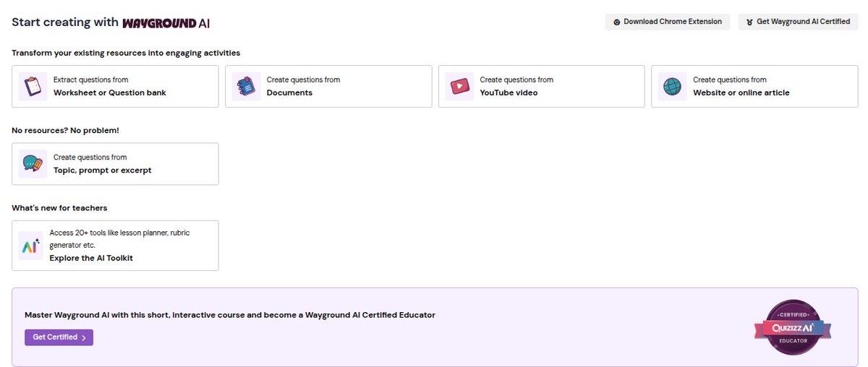This screenshot has height=367, width=868.
Task: Open Get Wayground AI Certified
Action: (x=799, y=22)
